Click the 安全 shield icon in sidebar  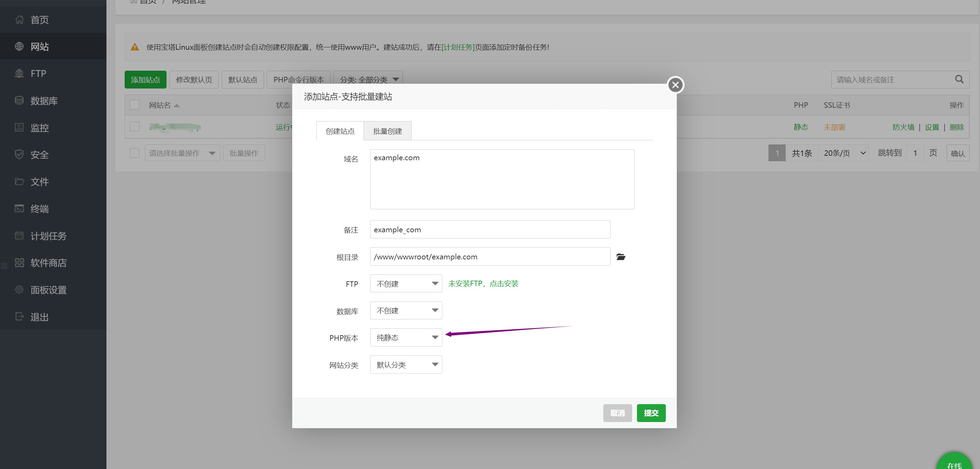[x=19, y=154]
